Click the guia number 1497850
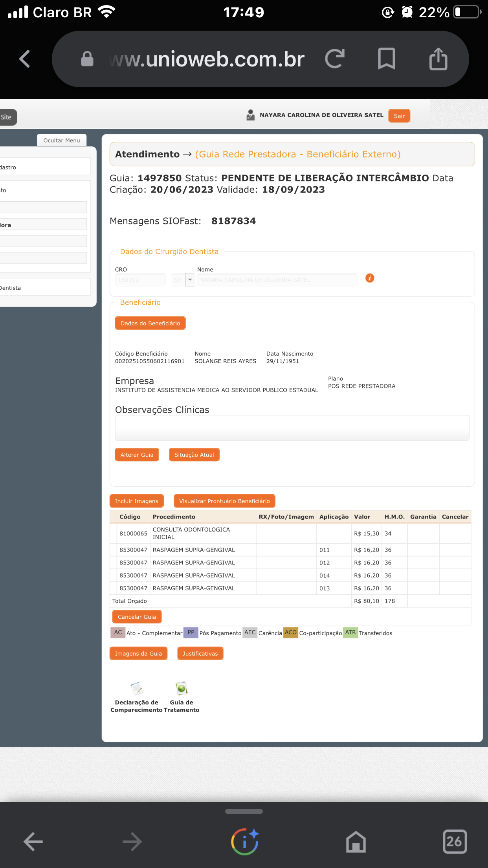Screen dimensions: 488x868 [160, 178]
